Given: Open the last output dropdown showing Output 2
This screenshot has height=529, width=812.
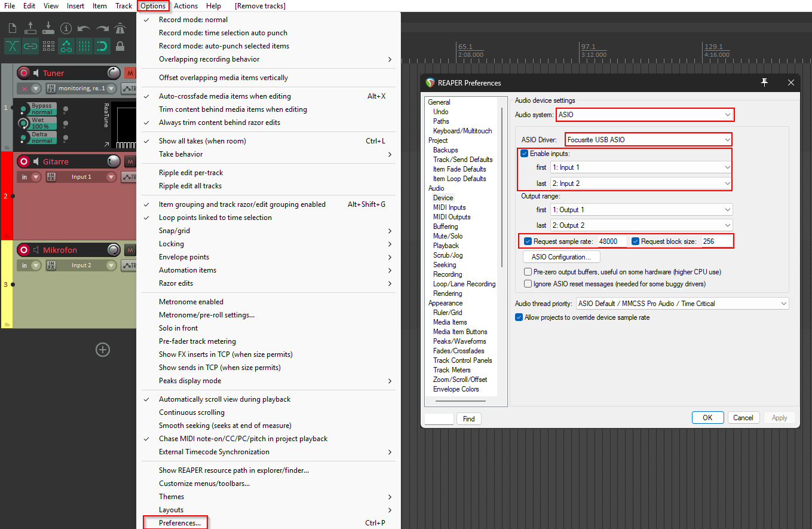Looking at the screenshot, I should pyautogui.click(x=641, y=225).
